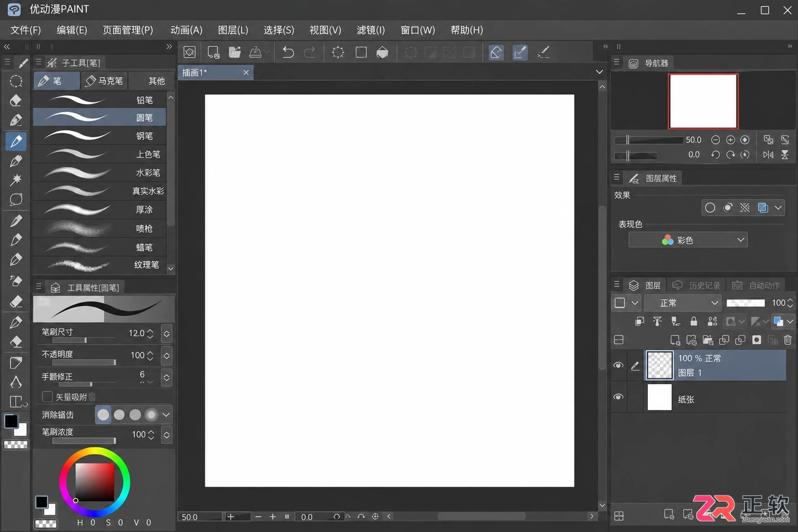Select the active pen tool in left toolbar
This screenshot has height=532, width=798.
coord(16,141)
